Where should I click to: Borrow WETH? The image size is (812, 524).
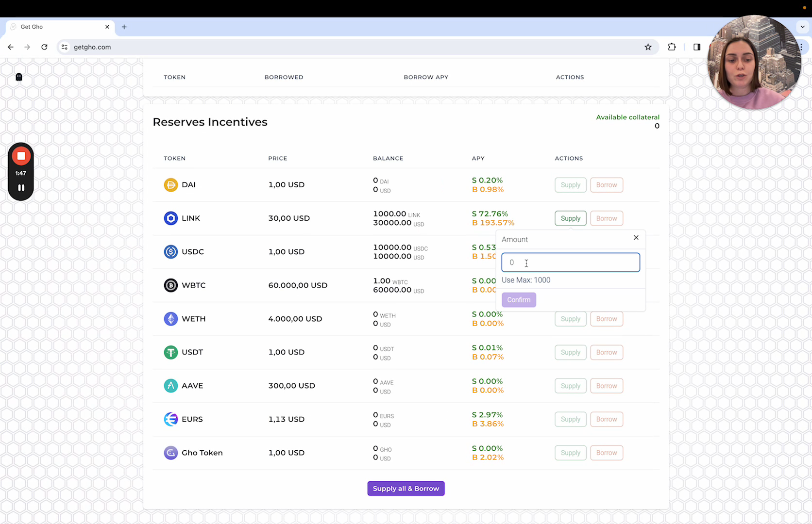click(607, 319)
